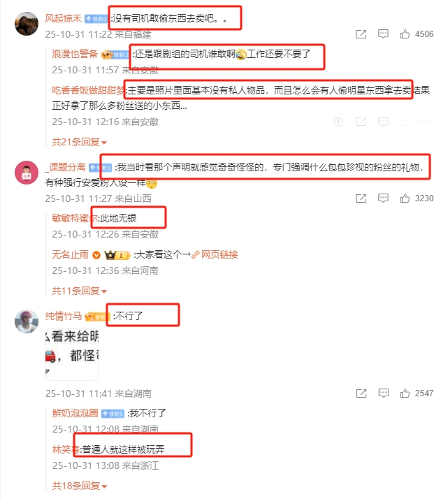Open 风起惊禾 user profile

click(x=63, y=18)
